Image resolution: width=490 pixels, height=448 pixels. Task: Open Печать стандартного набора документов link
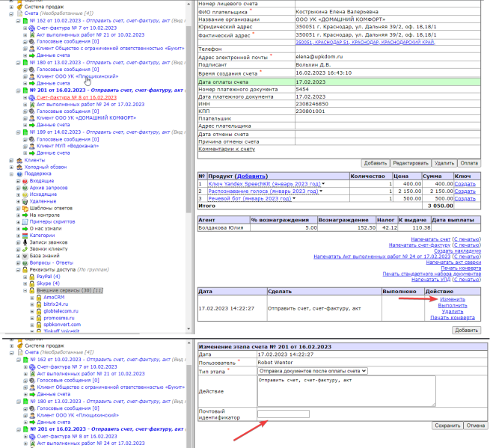click(x=432, y=274)
